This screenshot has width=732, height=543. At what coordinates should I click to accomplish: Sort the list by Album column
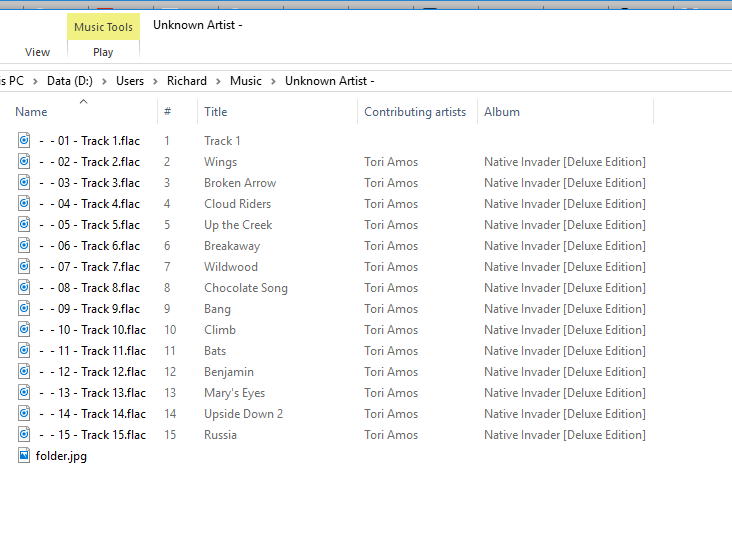(502, 112)
